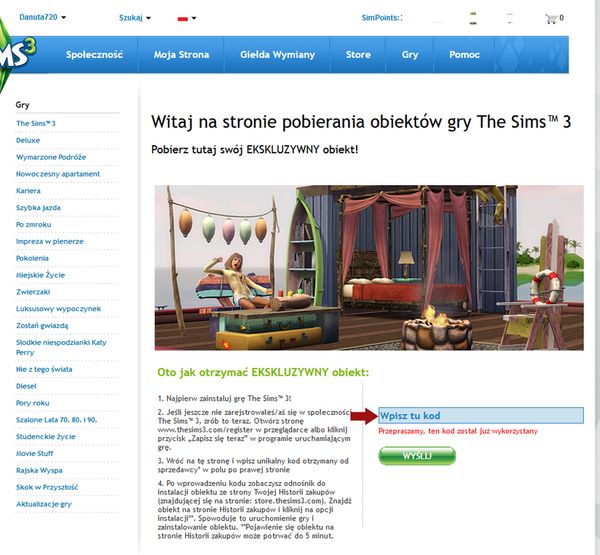
Task: Switch to the Store tab
Action: click(x=358, y=54)
